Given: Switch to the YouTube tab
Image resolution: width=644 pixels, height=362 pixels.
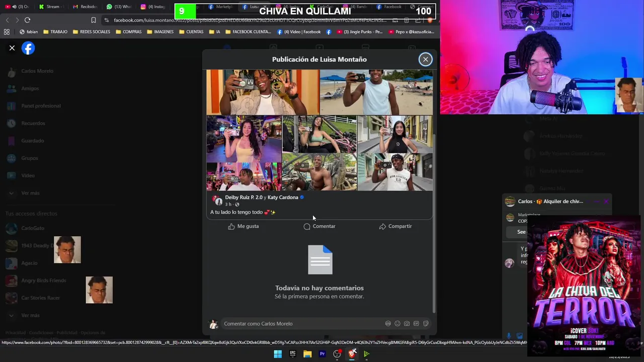Looking at the screenshot, I should click(17, 7).
